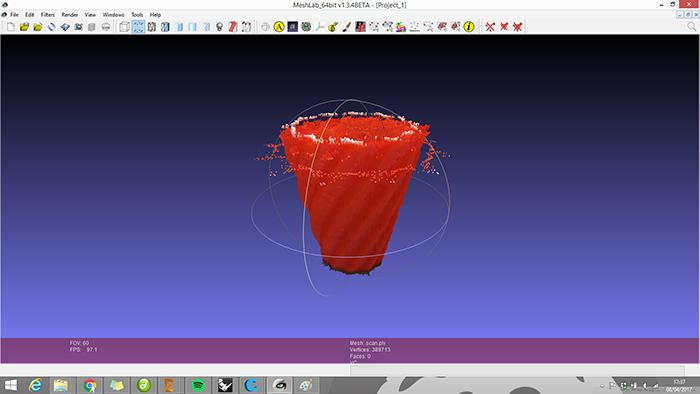Click the fancy lighting icon

pos(246,27)
